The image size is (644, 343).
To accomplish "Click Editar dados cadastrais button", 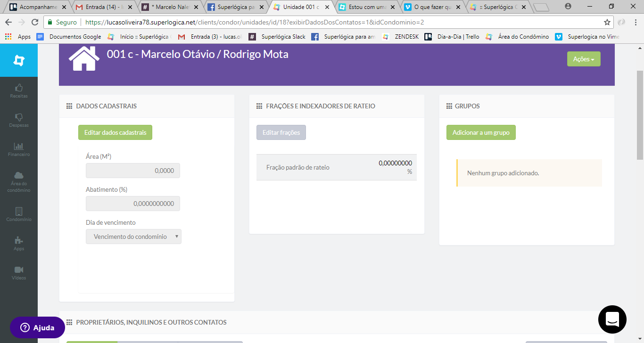I will tap(115, 132).
